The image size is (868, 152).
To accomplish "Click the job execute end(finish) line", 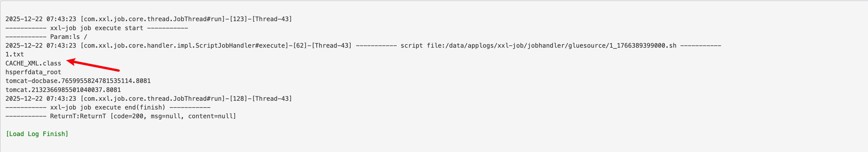I will (108, 108).
